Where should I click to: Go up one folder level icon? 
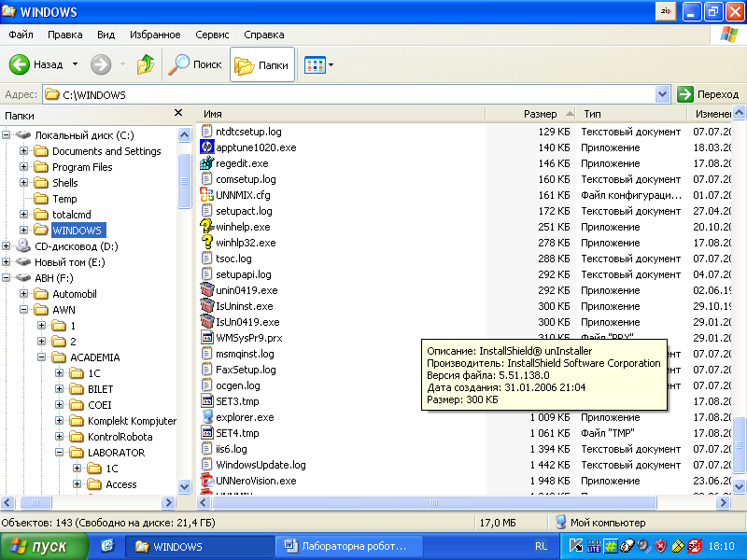point(146,64)
